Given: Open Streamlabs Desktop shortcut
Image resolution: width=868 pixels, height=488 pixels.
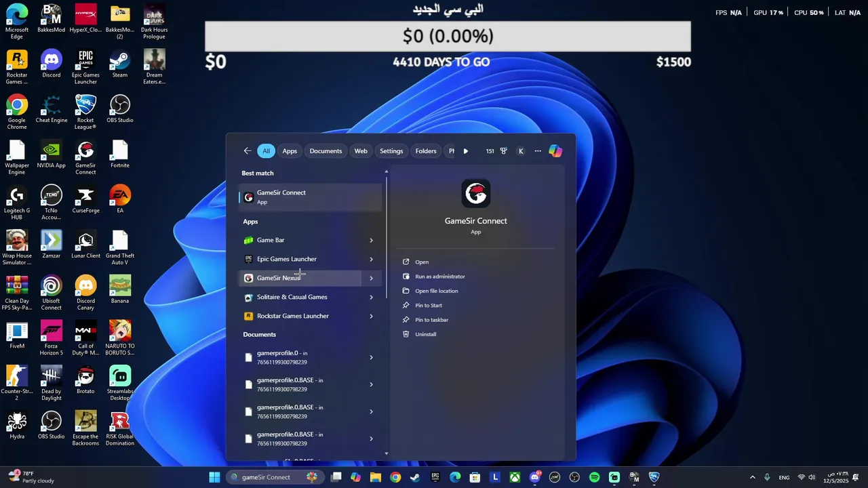Looking at the screenshot, I should (120, 384).
